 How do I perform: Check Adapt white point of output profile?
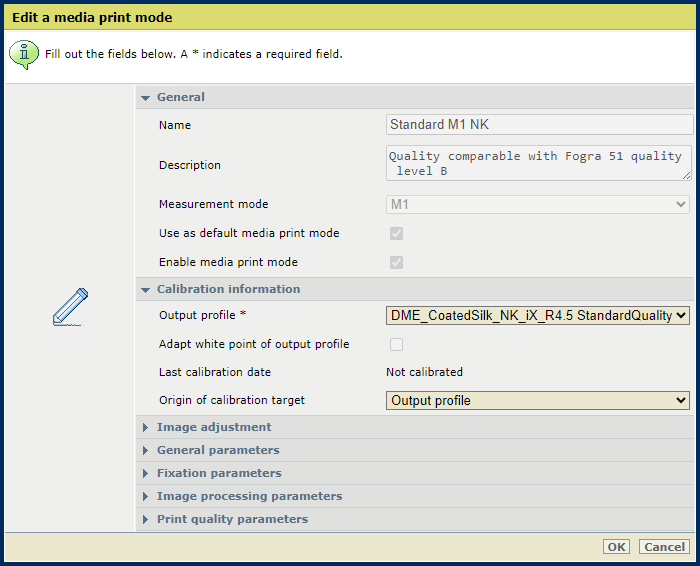pos(396,345)
